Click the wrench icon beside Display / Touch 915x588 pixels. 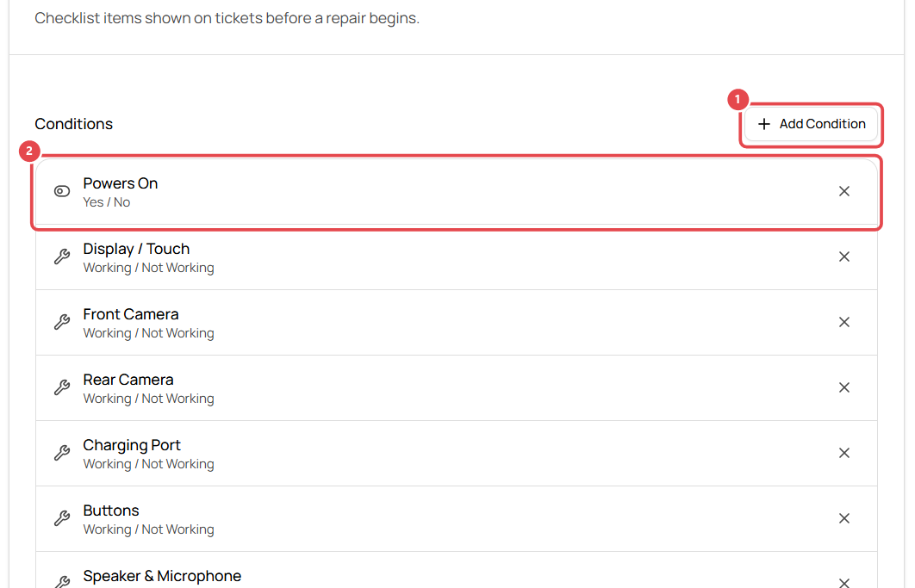(x=62, y=257)
